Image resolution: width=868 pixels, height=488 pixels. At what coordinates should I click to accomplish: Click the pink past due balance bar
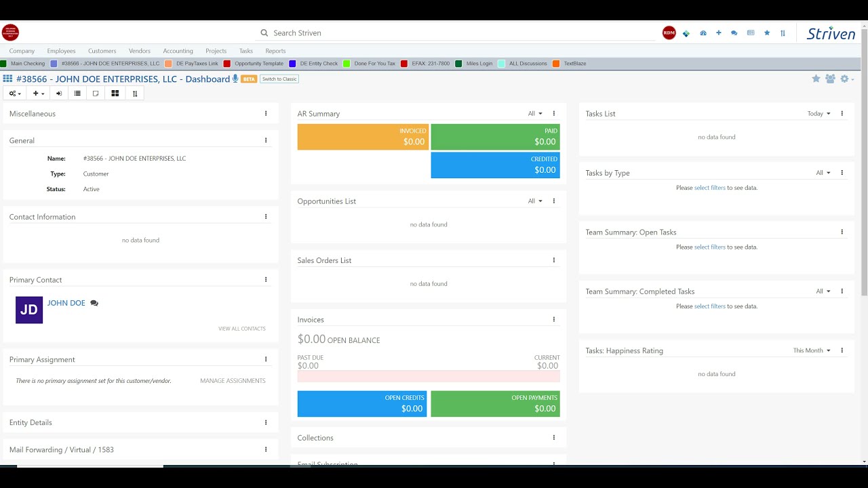pyautogui.click(x=429, y=376)
